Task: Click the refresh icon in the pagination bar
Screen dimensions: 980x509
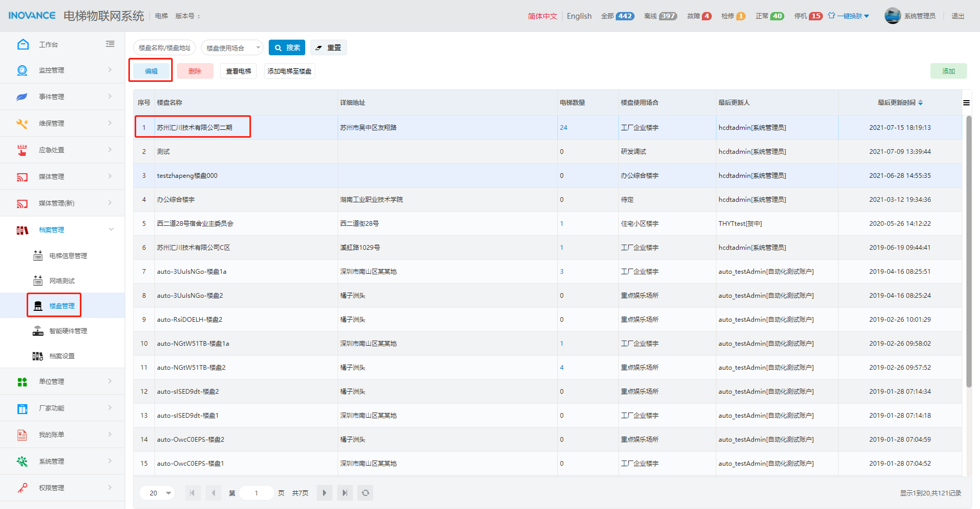Action: point(365,493)
